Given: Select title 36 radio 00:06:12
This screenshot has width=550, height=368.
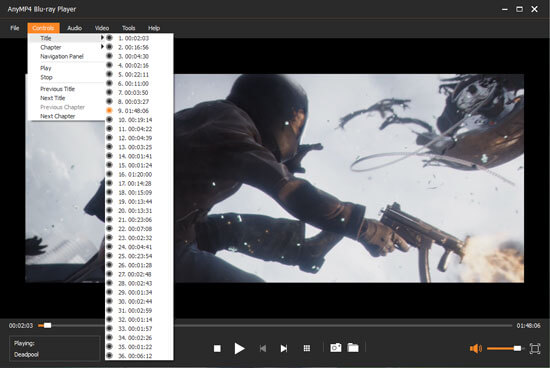Looking at the screenshot, I should tap(109, 356).
